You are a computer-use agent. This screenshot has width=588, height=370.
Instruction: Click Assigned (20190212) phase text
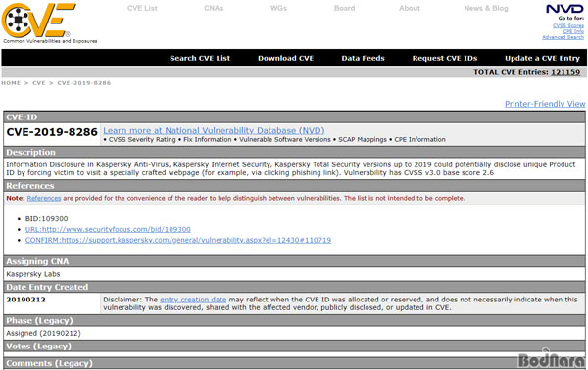pyautogui.click(x=43, y=333)
